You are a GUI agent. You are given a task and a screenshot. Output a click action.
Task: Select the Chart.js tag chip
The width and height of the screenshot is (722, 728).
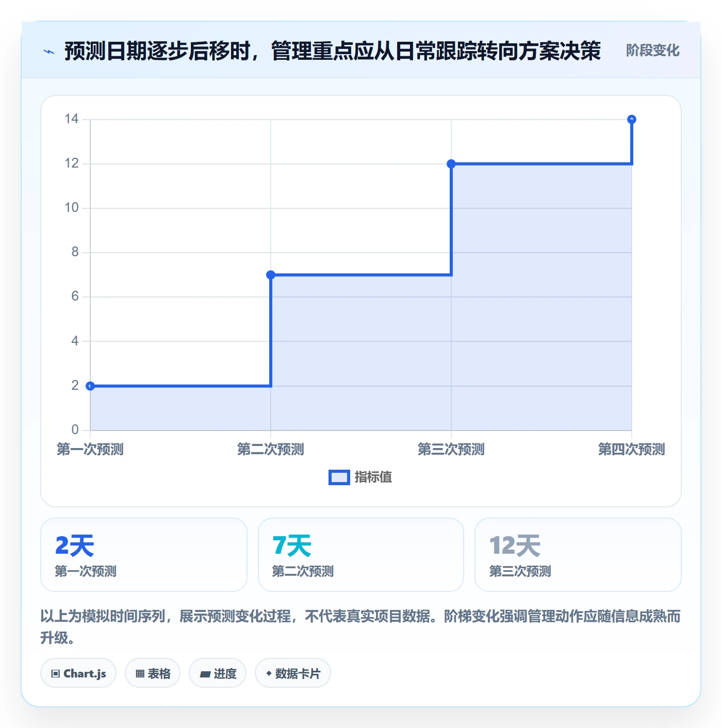pos(78,673)
